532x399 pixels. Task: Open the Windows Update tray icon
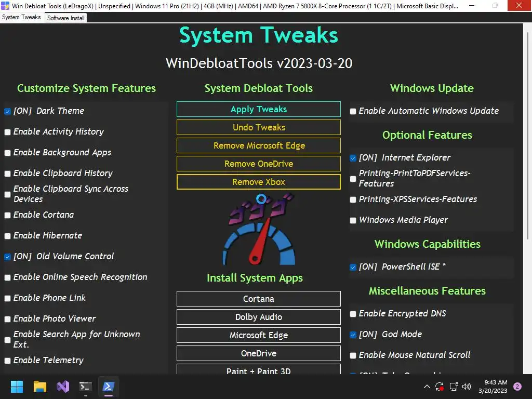coord(440,387)
